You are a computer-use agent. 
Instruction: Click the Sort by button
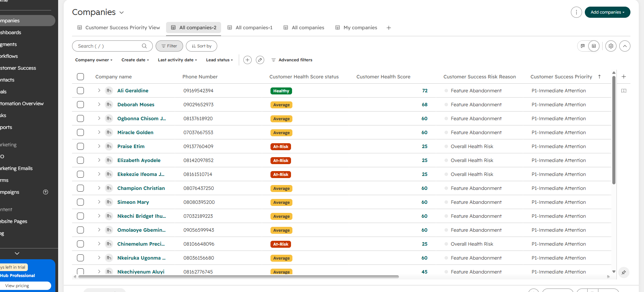(x=202, y=46)
